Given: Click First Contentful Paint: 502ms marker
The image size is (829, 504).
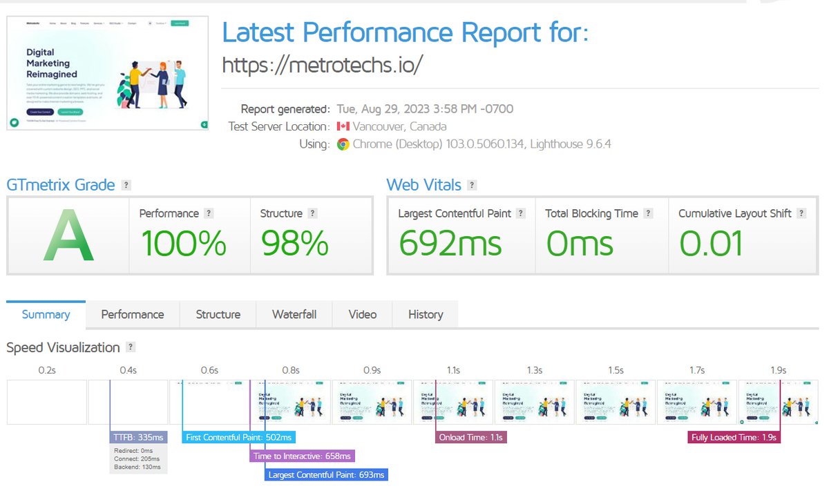Looking at the screenshot, I should [239, 437].
